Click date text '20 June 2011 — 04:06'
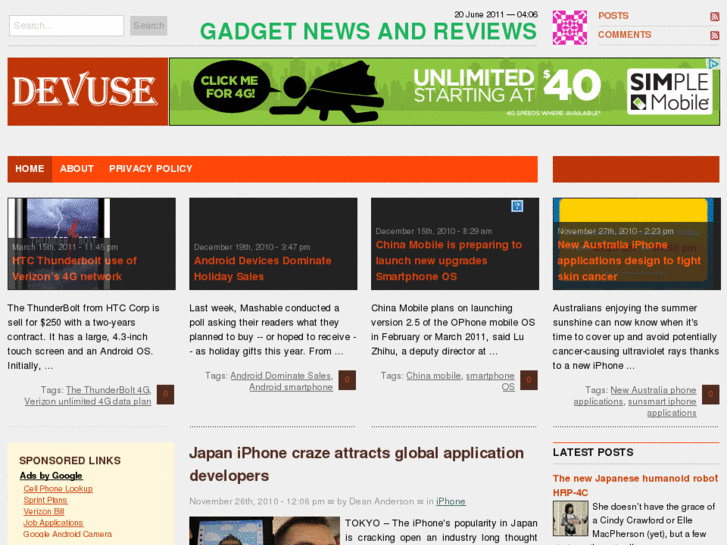Viewport: 727px width, 545px height. pyautogui.click(x=496, y=14)
